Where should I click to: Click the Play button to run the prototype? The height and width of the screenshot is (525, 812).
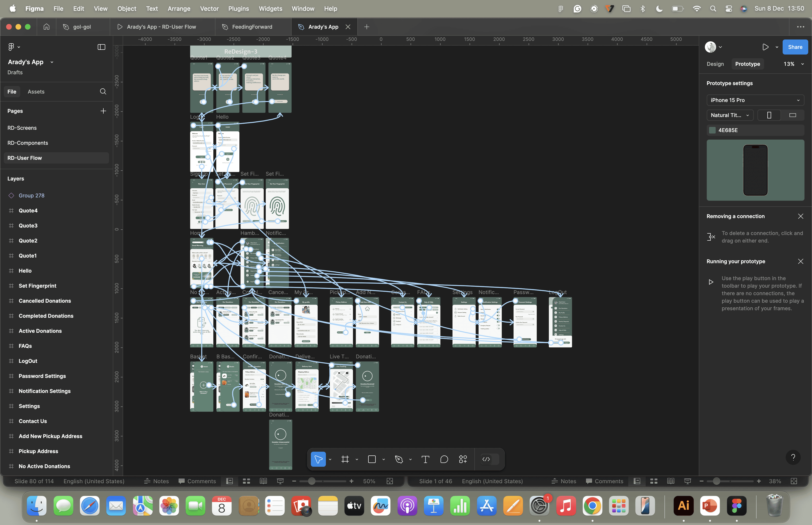[x=765, y=47]
